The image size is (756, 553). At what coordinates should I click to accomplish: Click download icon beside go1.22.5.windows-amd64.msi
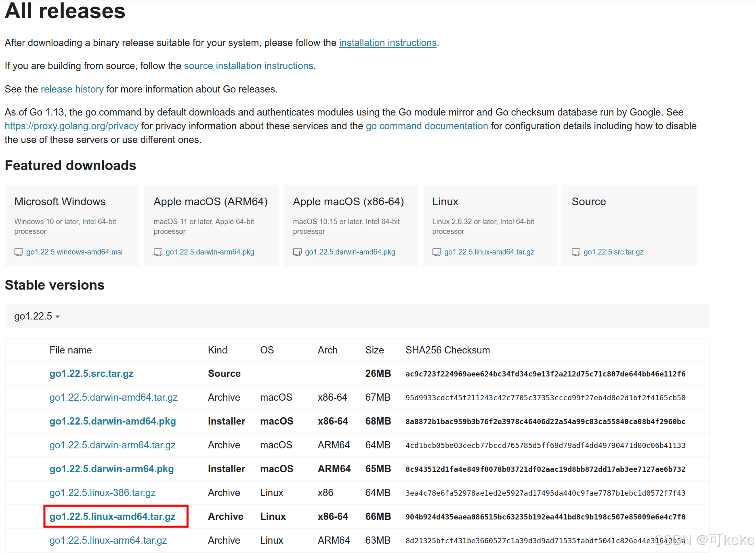click(x=19, y=252)
